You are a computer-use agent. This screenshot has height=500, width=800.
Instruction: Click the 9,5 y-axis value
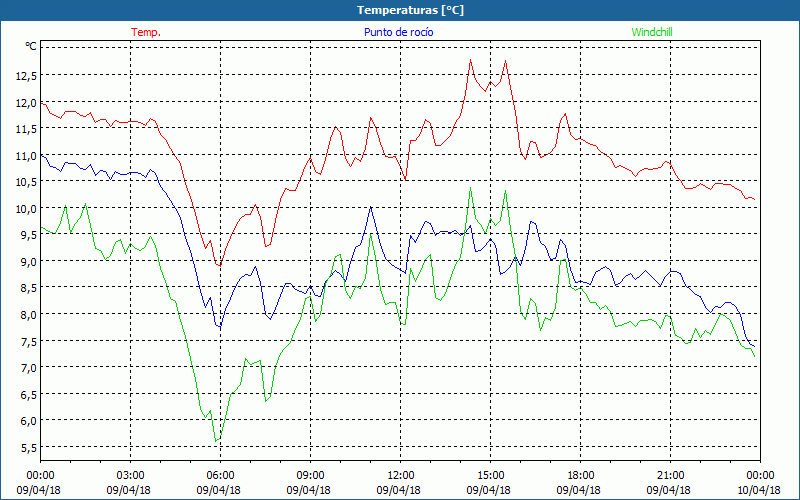click(x=29, y=235)
